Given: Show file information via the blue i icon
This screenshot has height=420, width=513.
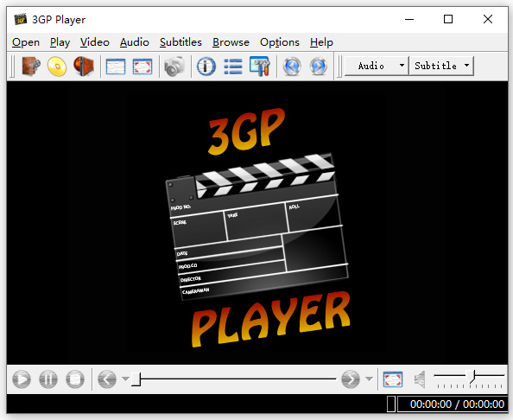Looking at the screenshot, I should [x=206, y=67].
